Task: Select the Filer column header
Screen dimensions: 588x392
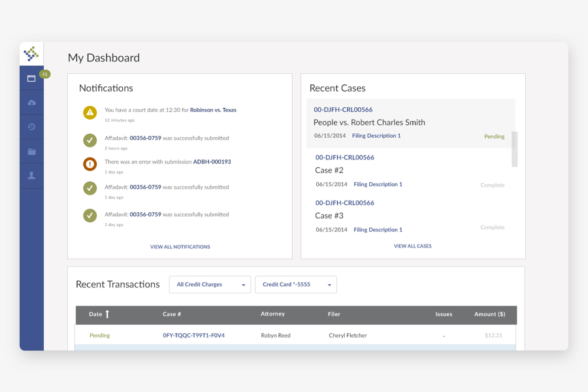Action: (x=334, y=314)
